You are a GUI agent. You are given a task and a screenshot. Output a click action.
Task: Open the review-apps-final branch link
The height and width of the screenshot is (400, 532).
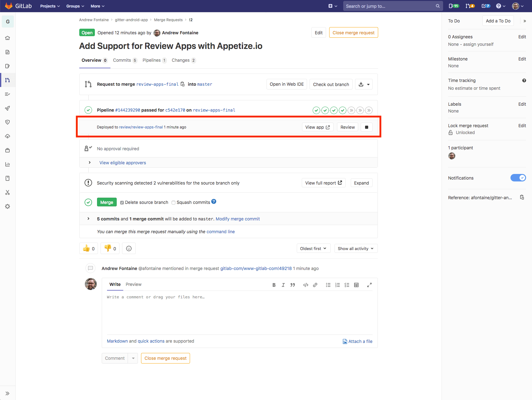157,84
